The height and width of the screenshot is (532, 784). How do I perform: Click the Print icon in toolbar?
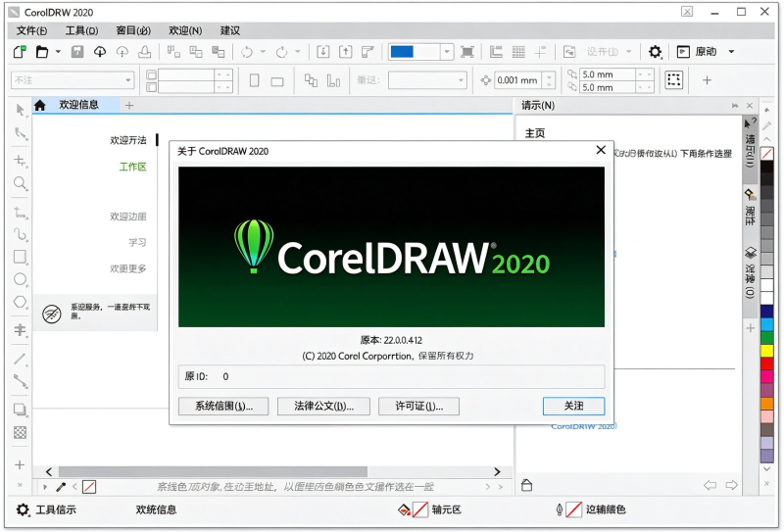click(145, 52)
